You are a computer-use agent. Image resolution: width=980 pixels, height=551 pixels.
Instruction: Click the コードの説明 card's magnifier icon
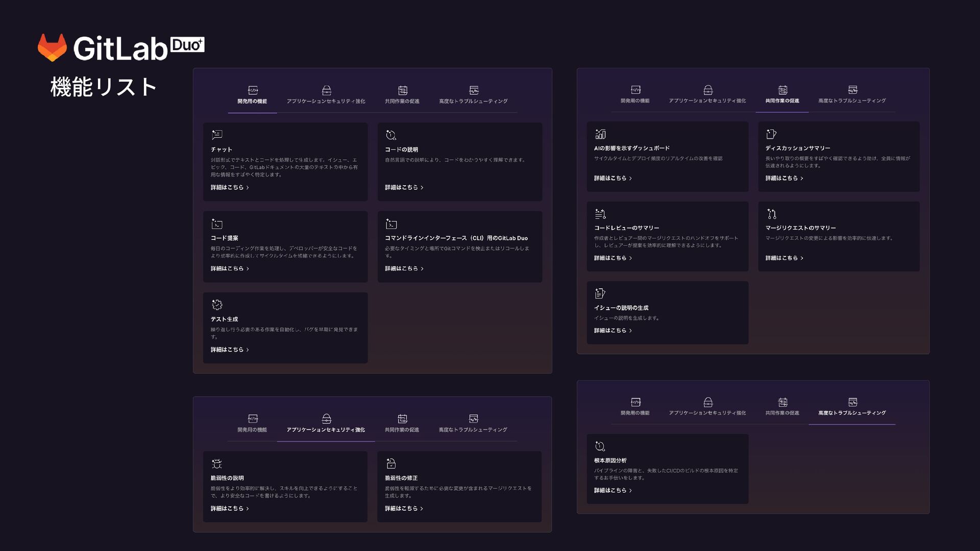(x=391, y=135)
